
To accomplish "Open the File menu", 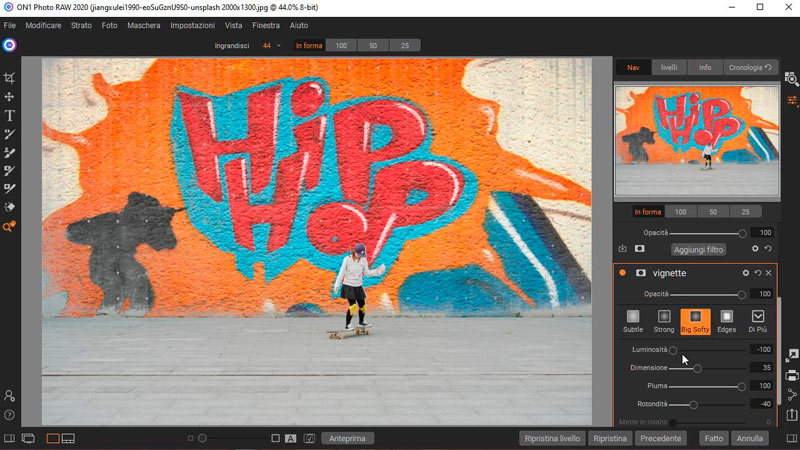I will point(10,26).
